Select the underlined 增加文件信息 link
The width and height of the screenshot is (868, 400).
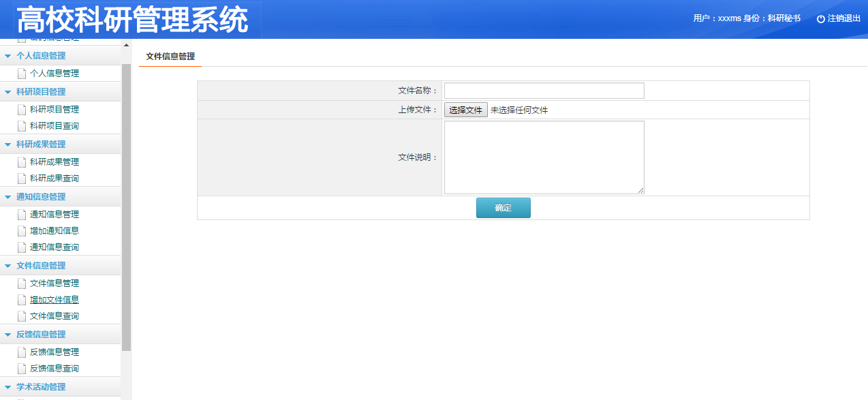click(55, 300)
